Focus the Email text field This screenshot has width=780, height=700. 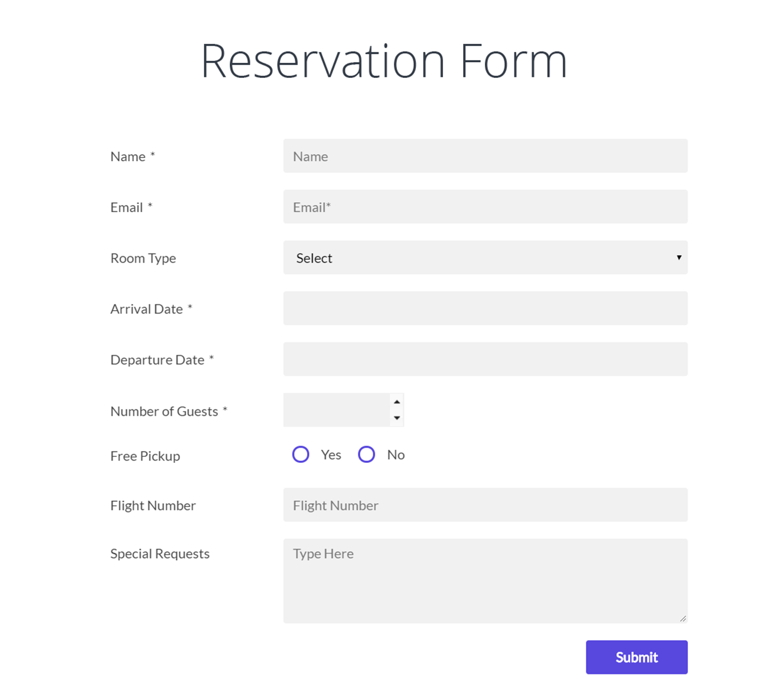(x=485, y=207)
